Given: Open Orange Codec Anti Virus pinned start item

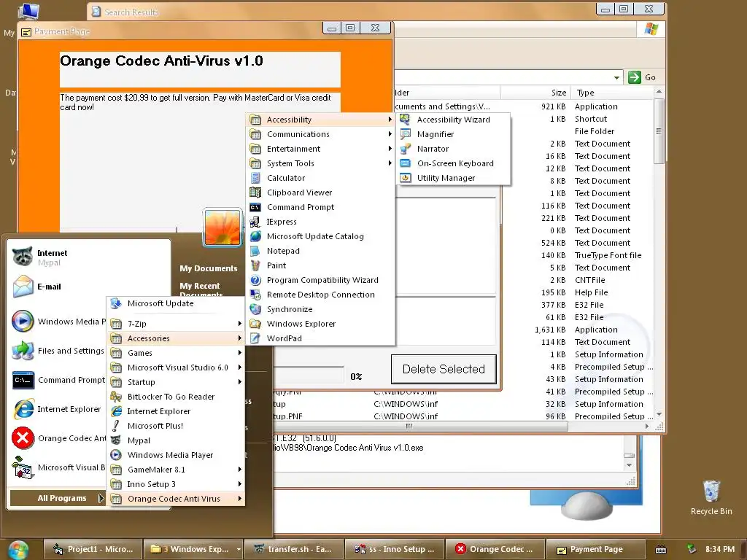Looking at the screenshot, I should pos(58,438).
